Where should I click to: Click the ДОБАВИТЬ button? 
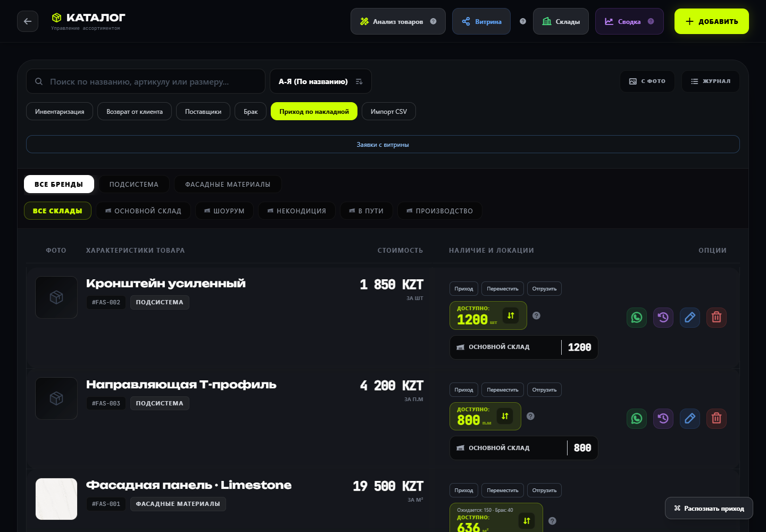click(712, 21)
